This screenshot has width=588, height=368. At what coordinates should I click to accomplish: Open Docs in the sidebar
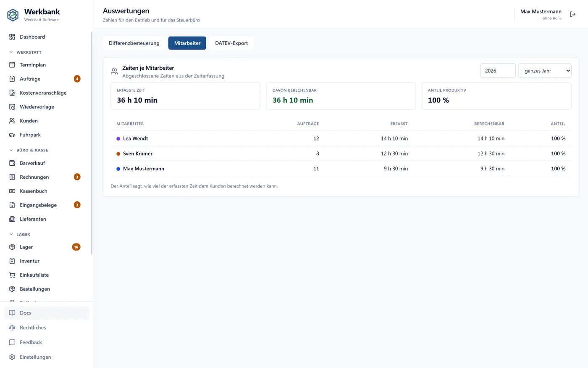[x=47, y=313]
